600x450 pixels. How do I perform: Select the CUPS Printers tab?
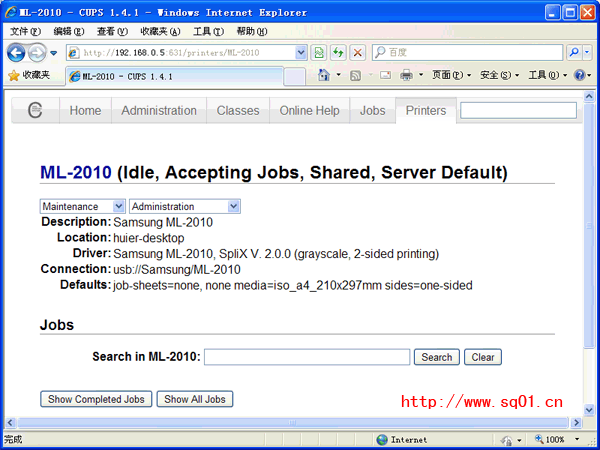coord(426,111)
